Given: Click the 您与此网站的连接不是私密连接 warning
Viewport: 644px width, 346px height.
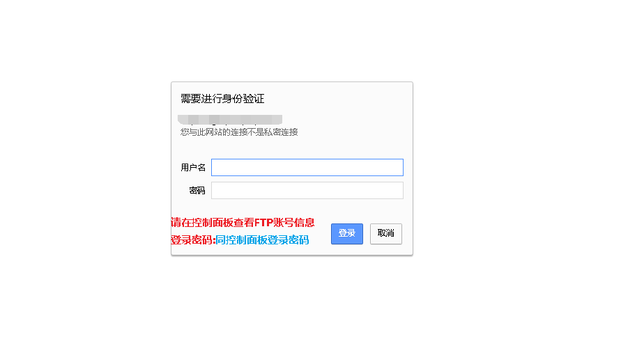Looking at the screenshot, I should click(x=239, y=132).
